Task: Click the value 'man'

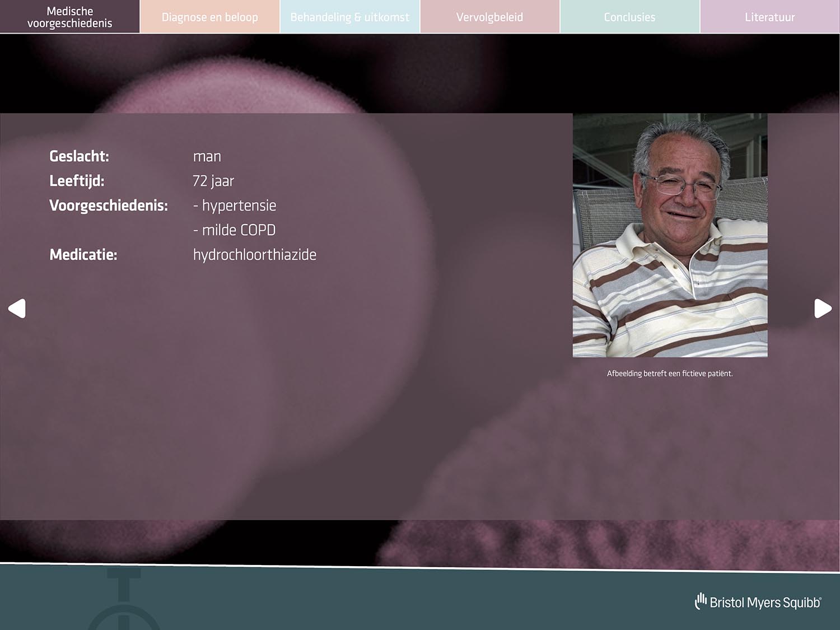Action: (x=207, y=157)
